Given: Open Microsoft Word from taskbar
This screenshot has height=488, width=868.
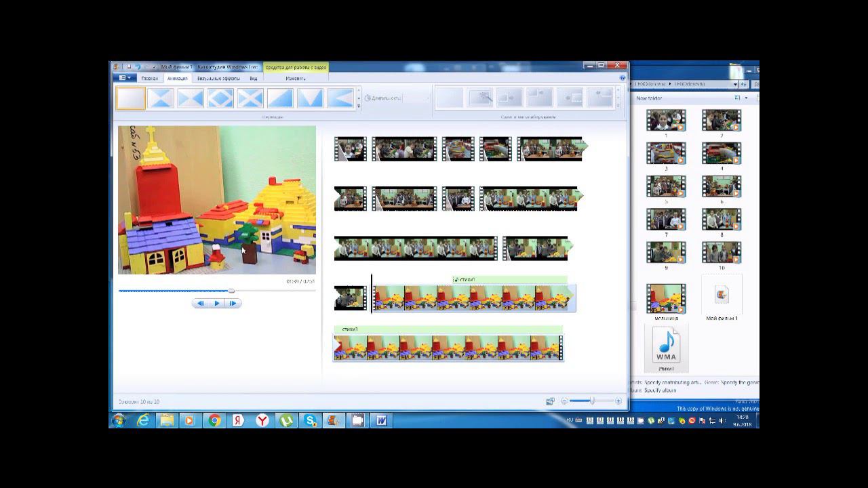Looking at the screenshot, I should point(381,421).
